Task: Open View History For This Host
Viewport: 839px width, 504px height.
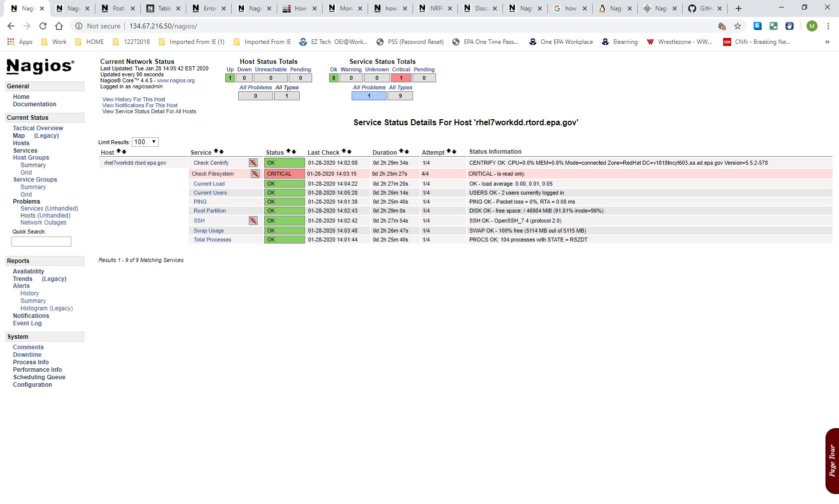Action: (133, 99)
